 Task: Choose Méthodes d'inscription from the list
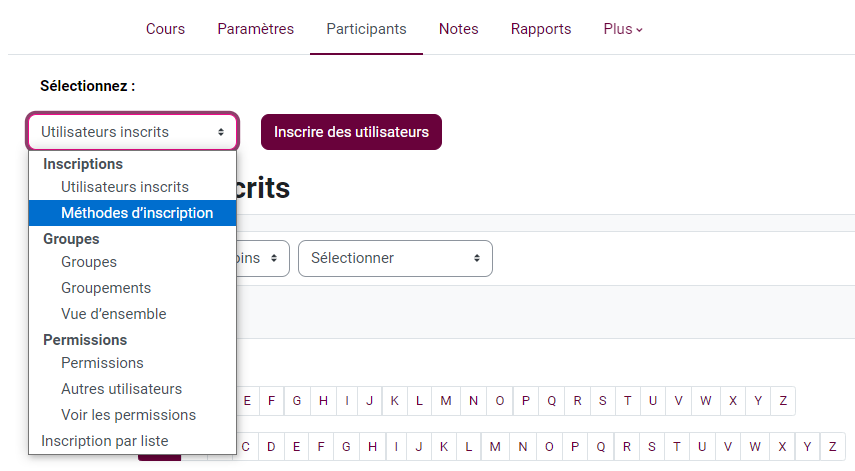[x=137, y=213]
